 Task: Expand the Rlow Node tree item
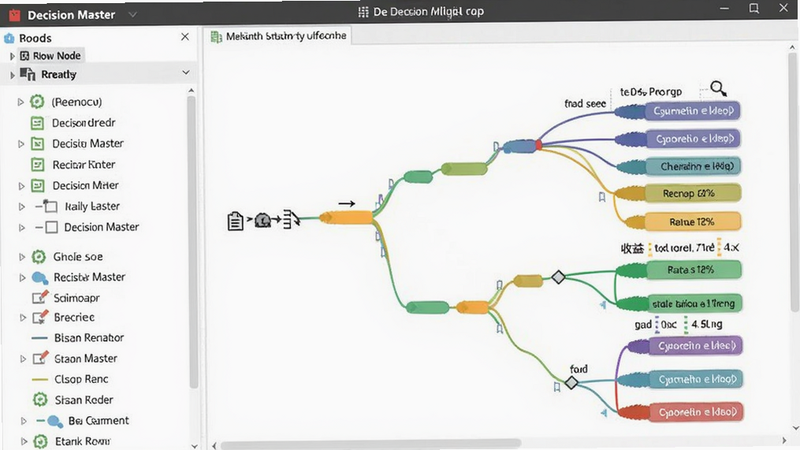[12, 56]
